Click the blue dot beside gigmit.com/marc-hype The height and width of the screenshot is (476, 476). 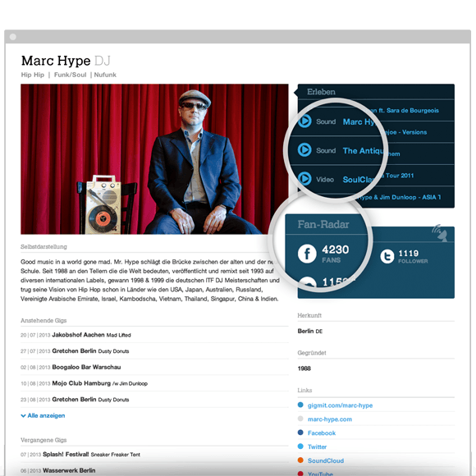tap(300, 405)
